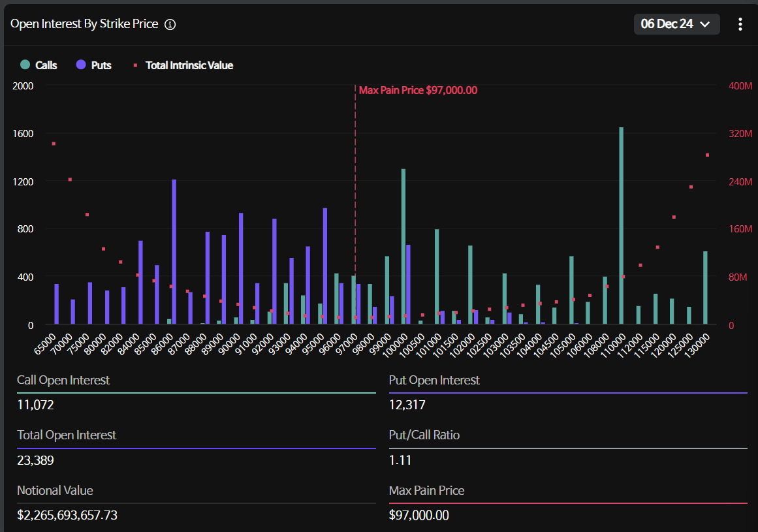This screenshot has width=758, height=532.
Task: Click the call bar at strike 130000
Action: pos(705,287)
